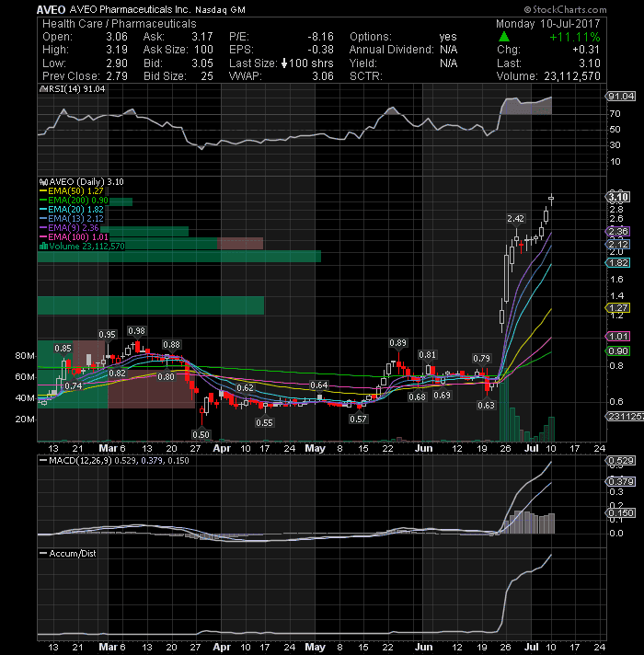The image size is (644, 655).
Task: Click the VWAP value 3.06
Action: (323, 76)
